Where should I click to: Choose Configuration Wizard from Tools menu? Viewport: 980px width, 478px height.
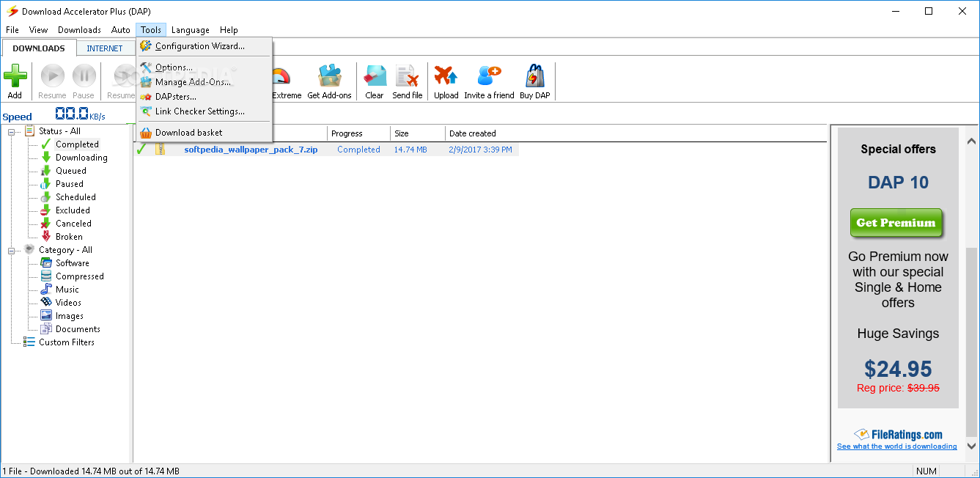click(205, 46)
